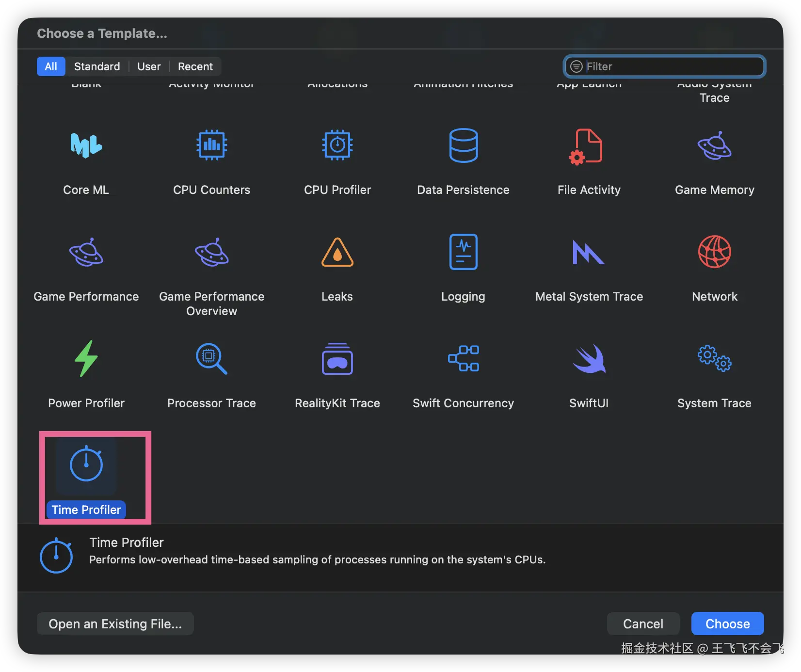Viewport: 801px width, 672px height.
Task: Click the Power Profiler label
Action: (86, 403)
